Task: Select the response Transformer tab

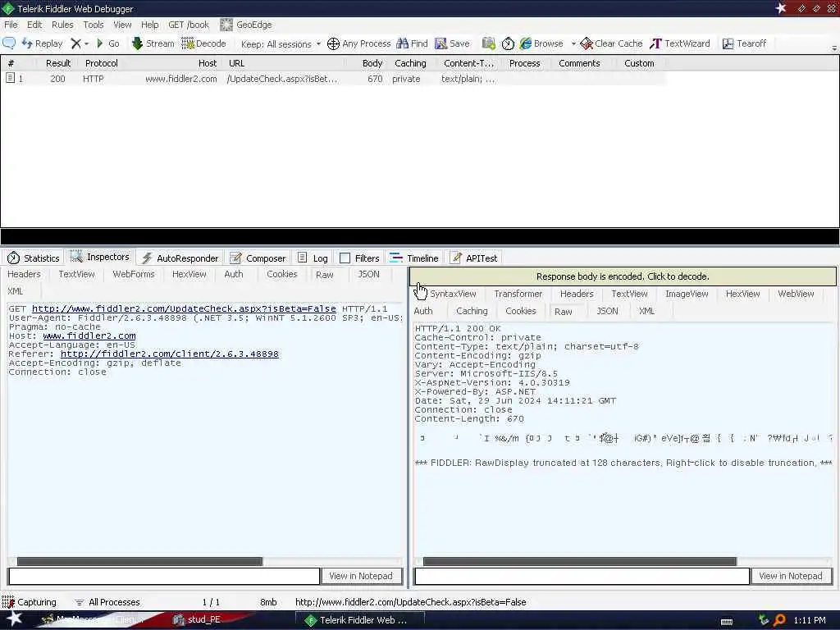Action: 518,294
